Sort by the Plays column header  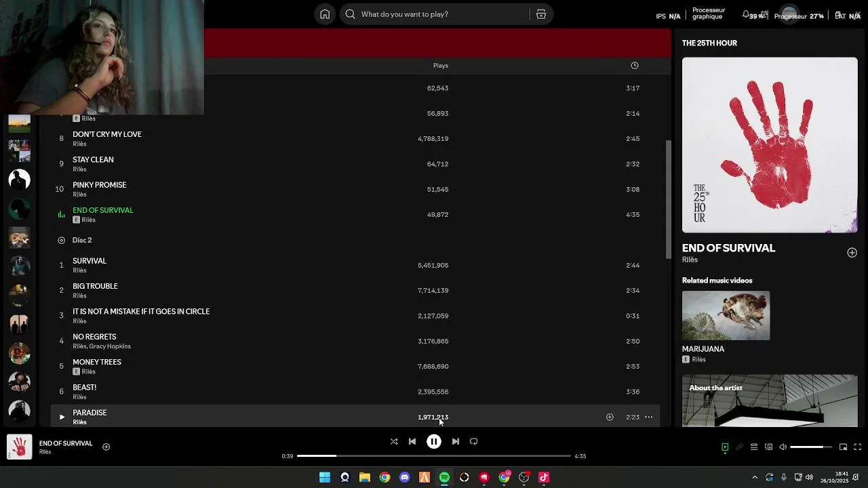[x=441, y=66]
